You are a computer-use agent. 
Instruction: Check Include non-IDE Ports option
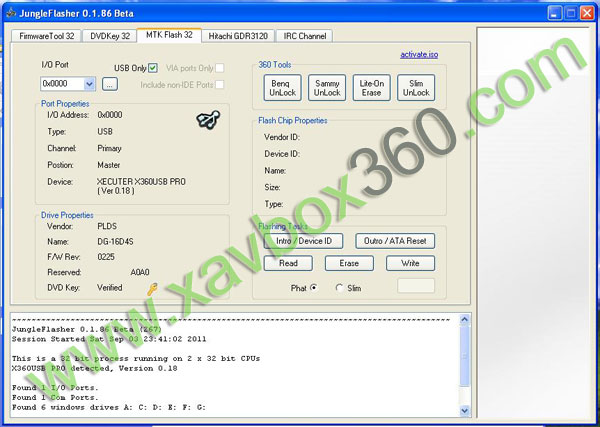coord(219,85)
